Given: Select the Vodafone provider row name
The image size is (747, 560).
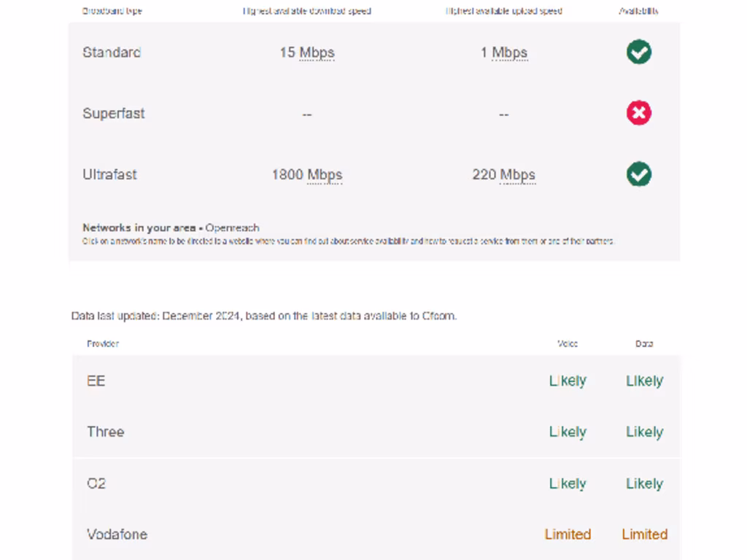Looking at the screenshot, I should tap(117, 534).
